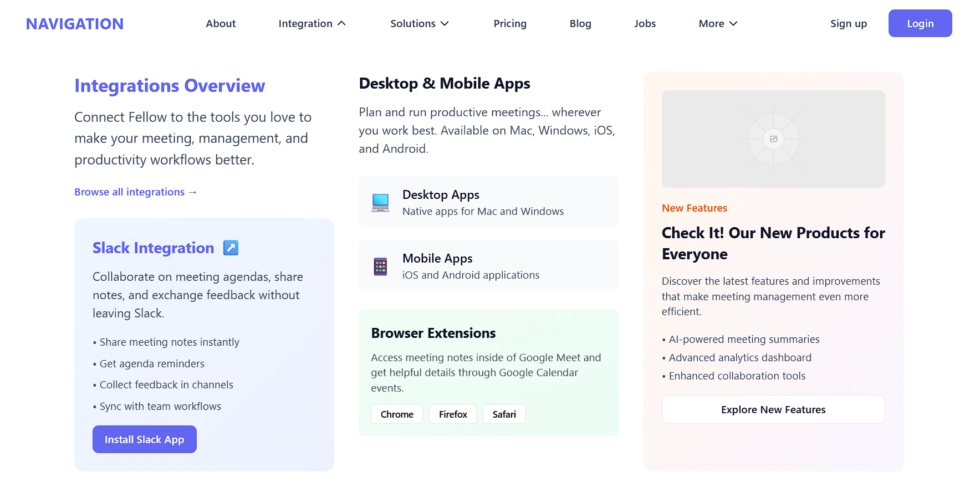Click the Sign up link
The image size is (980, 493).
pyautogui.click(x=848, y=24)
